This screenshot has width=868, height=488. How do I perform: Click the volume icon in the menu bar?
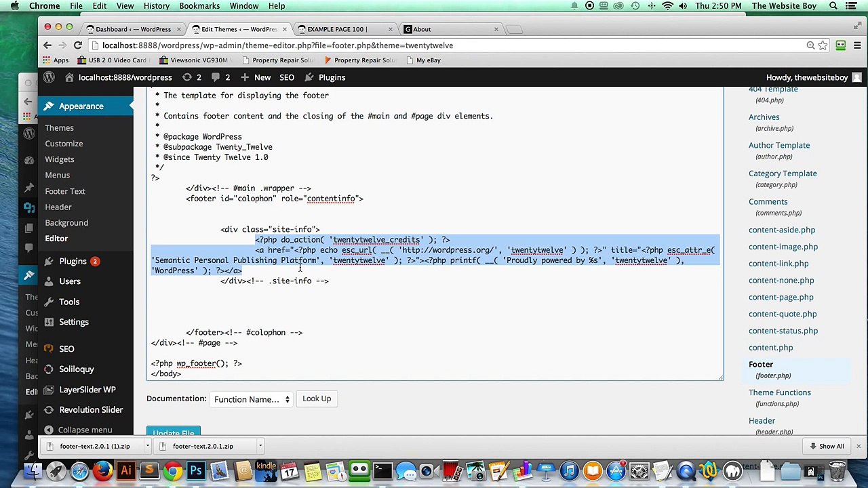[683, 6]
